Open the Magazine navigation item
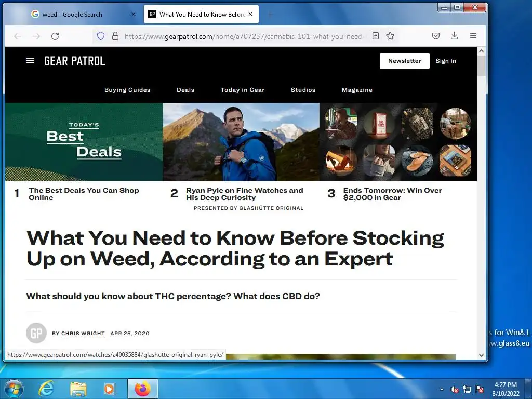 point(357,90)
